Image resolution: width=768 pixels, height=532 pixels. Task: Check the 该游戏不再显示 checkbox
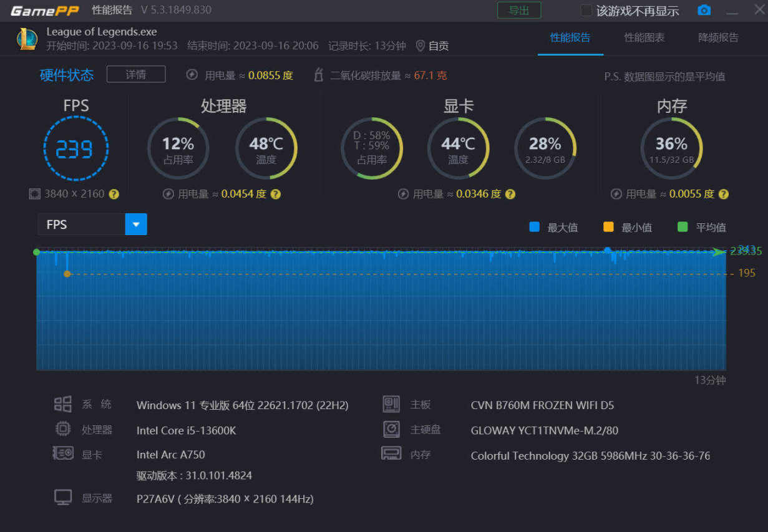point(586,11)
